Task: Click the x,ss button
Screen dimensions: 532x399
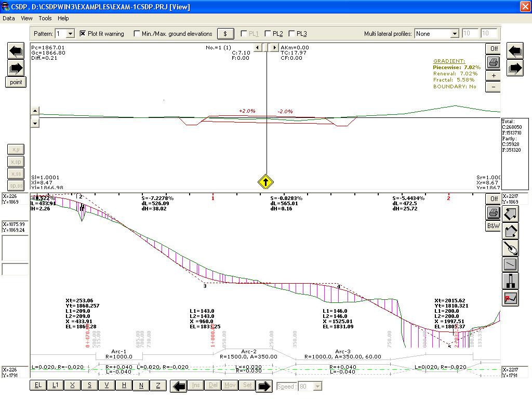Action: (x=16, y=174)
